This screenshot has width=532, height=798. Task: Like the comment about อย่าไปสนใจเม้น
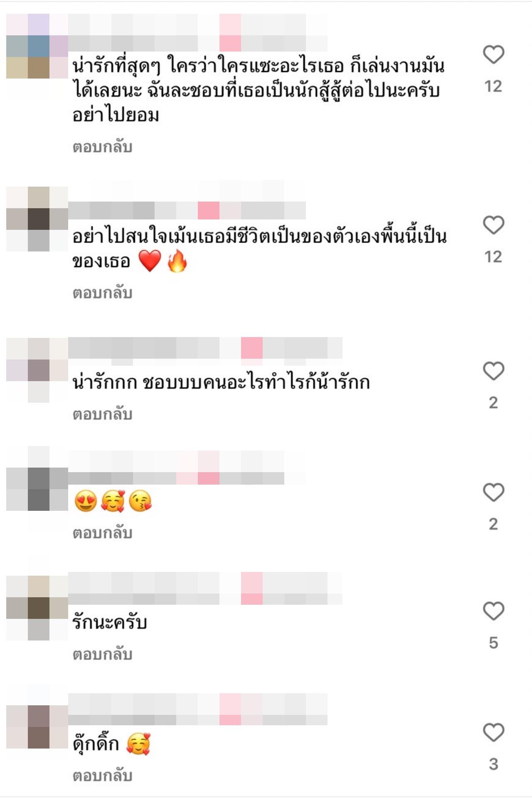point(493,225)
